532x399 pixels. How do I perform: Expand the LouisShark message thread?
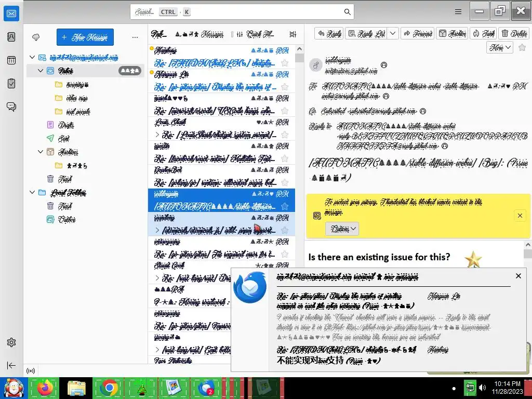point(157,135)
